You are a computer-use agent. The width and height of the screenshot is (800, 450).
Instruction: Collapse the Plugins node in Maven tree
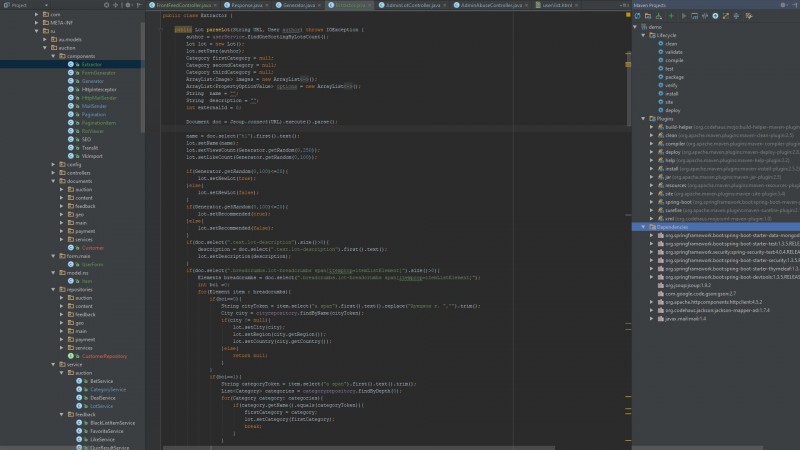tap(643, 118)
